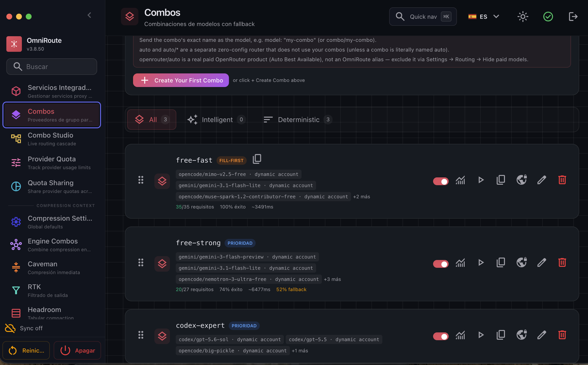The width and height of the screenshot is (588, 365).
Task: Click the free-strong drag handle
Action: click(141, 263)
